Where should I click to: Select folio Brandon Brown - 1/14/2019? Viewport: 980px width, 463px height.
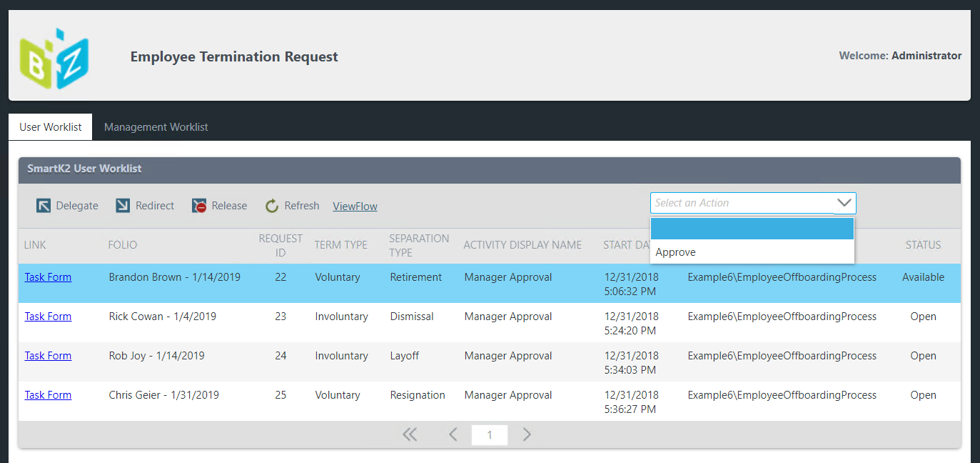pos(175,277)
